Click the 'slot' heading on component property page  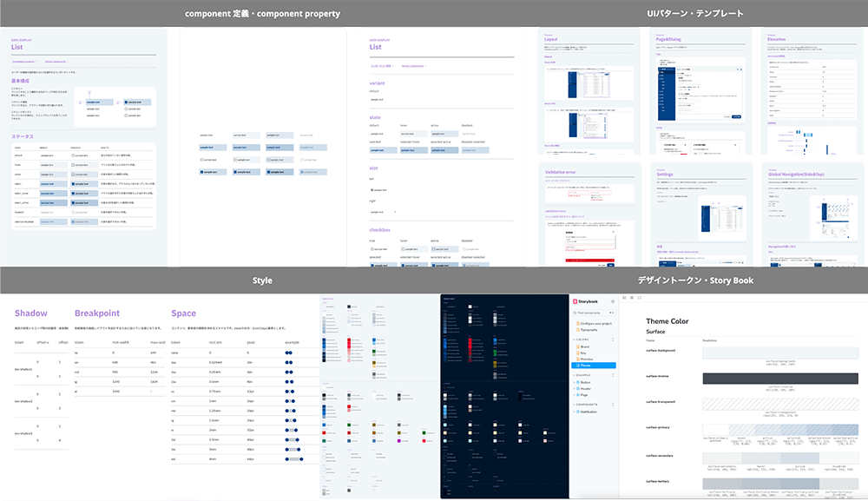[x=373, y=168]
